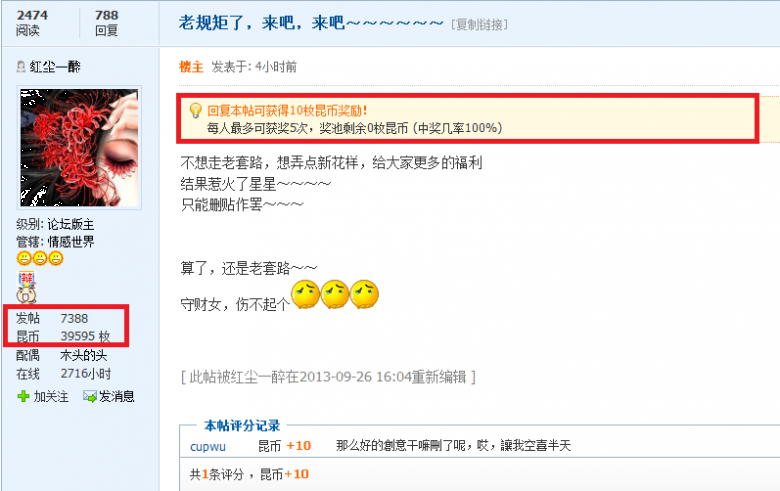
Task: Click the last crying emoji in post
Action: pos(364,295)
